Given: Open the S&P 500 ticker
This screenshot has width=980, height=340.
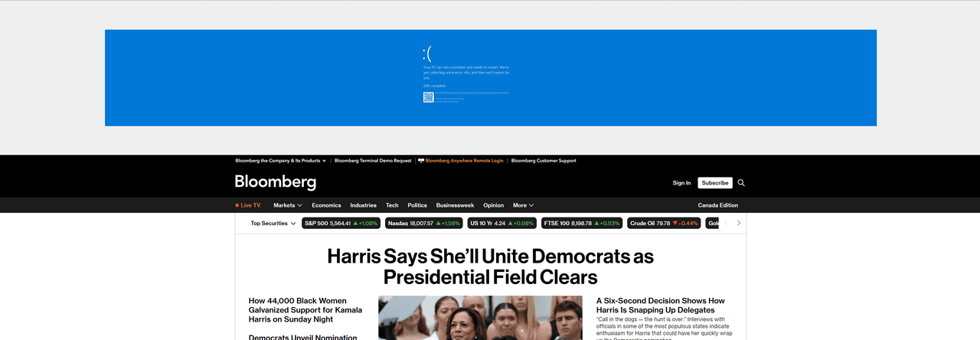Looking at the screenshot, I should tap(341, 224).
